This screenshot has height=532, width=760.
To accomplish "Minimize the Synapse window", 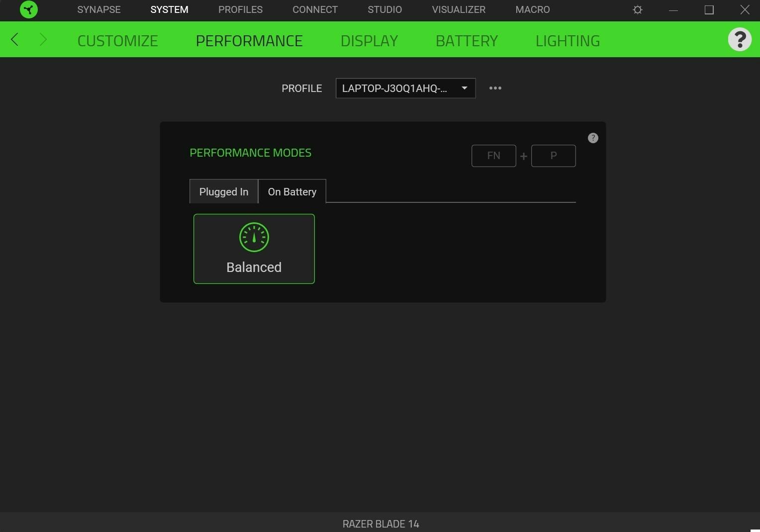I will pyautogui.click(x=673, y=10).
